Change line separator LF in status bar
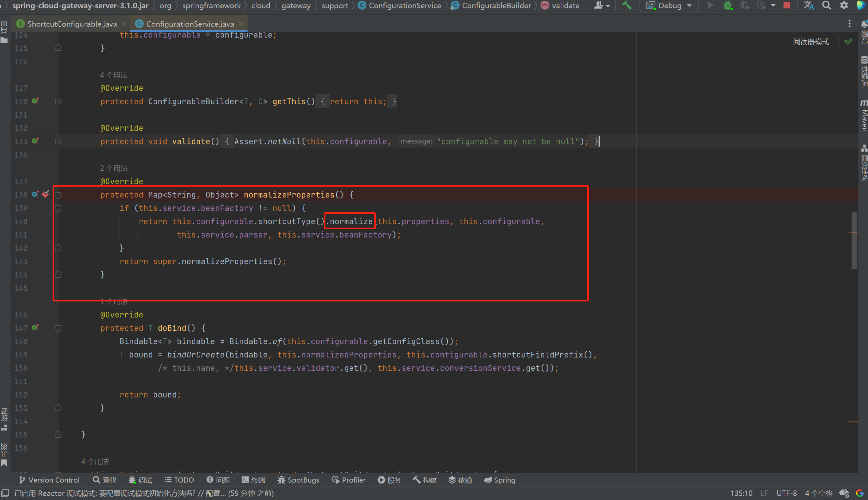Image resolution: width=868 pixels, height=500 pixels. click(764, 493)
